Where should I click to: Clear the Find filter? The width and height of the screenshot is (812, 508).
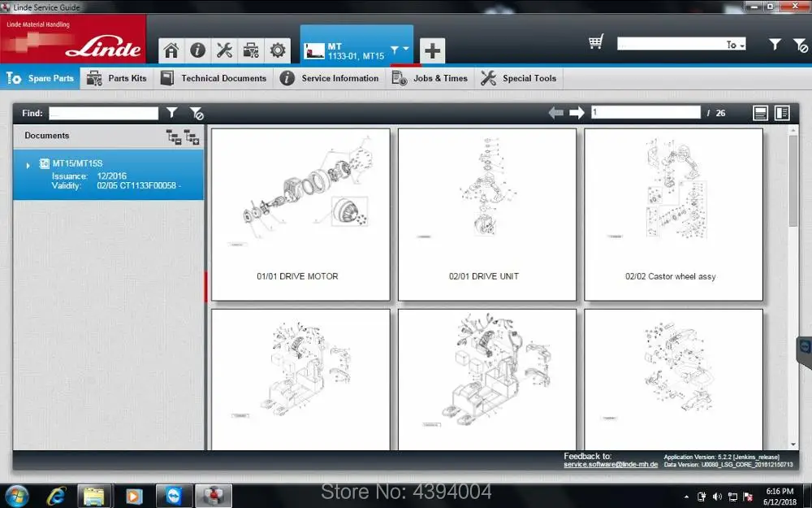197,113
